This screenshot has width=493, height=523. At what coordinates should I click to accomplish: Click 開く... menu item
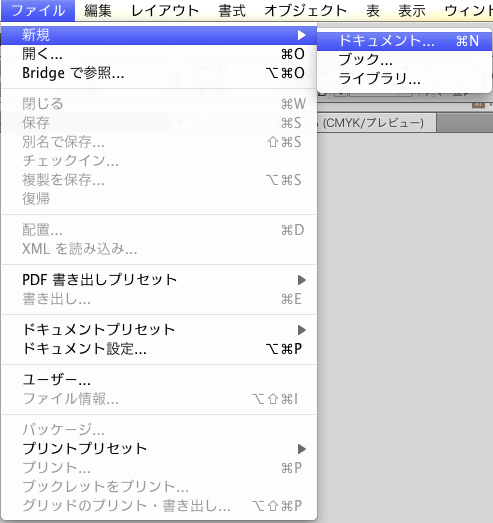coord(159,54)
